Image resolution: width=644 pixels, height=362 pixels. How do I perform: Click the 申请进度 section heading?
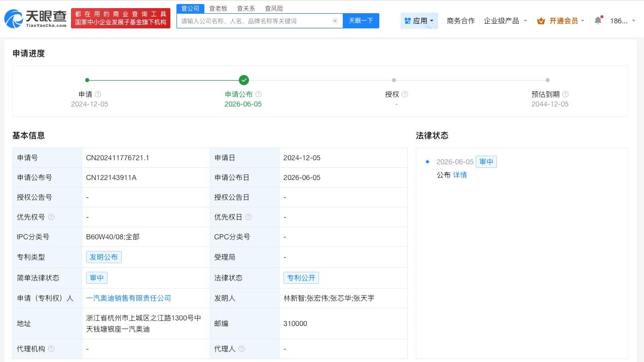click(29, 53)
